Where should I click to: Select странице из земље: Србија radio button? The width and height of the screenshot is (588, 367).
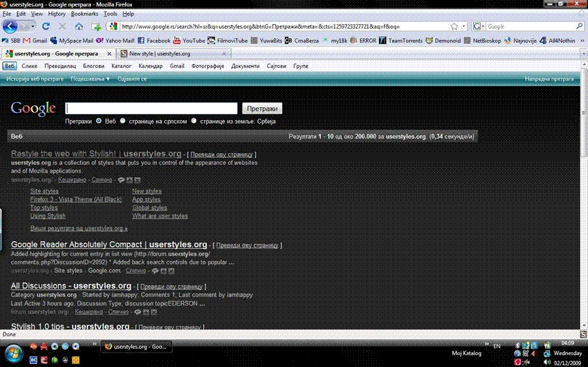[x=193, y=121]
